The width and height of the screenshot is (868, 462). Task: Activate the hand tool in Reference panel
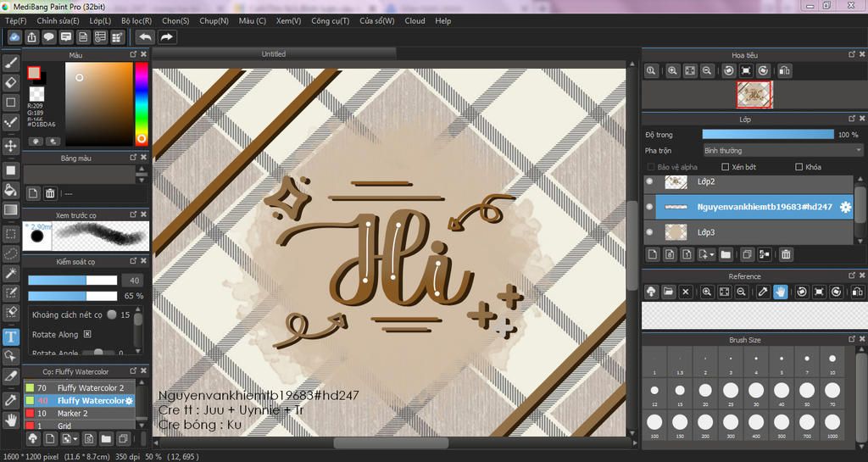click(x=780, y=292)
